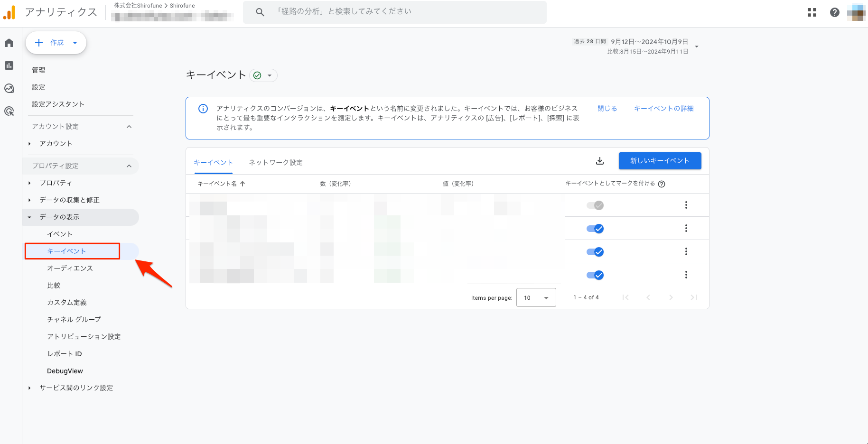Open Items per page dropdown
The image size is (868, 444).
click(x=536, y=298)
